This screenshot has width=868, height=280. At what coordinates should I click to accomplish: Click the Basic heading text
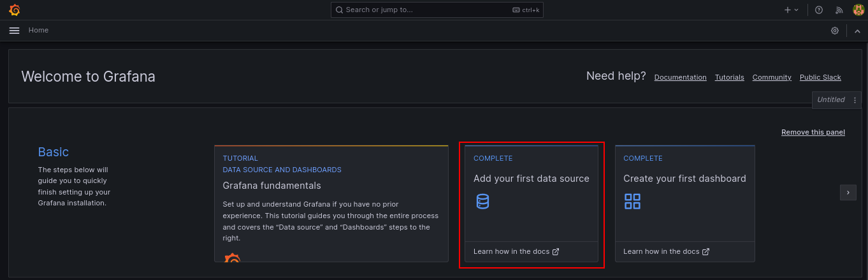(x=54, y=152)
